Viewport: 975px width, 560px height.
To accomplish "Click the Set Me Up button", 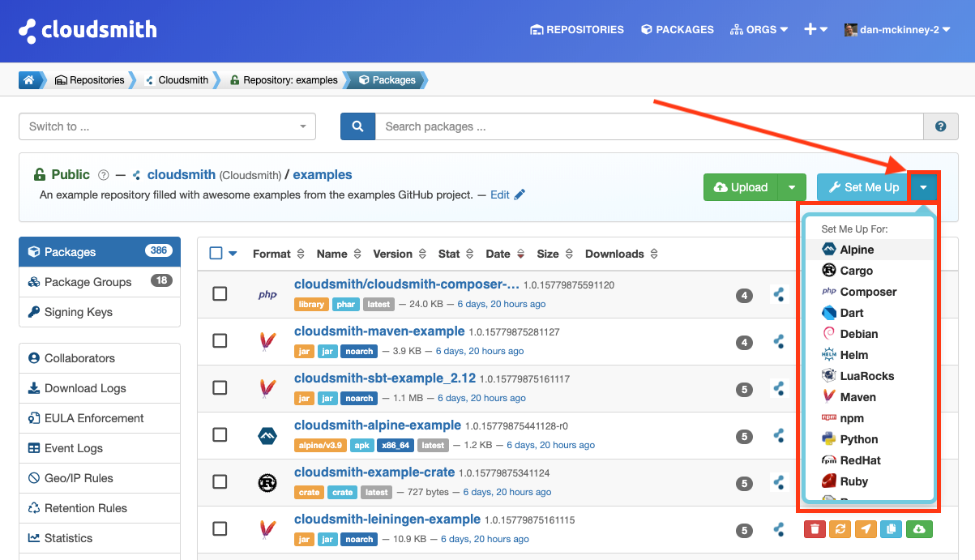I will coord(863,187).
